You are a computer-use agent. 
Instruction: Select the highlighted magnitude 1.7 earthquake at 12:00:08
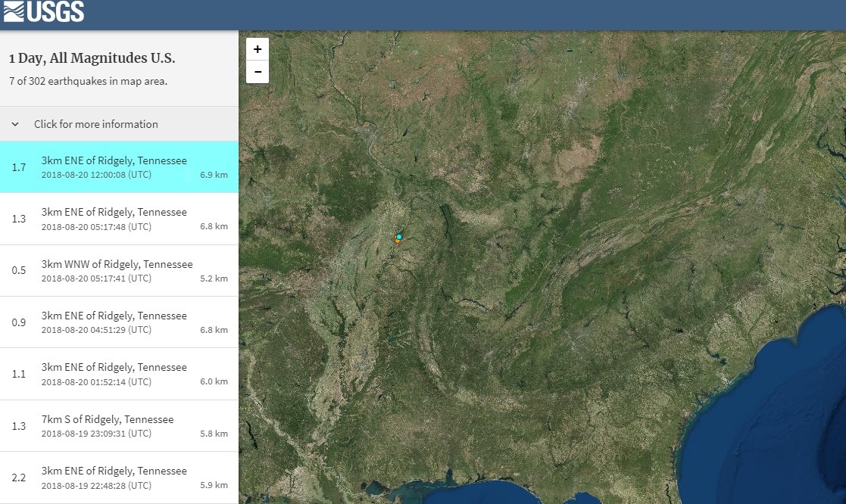point(114,167)
